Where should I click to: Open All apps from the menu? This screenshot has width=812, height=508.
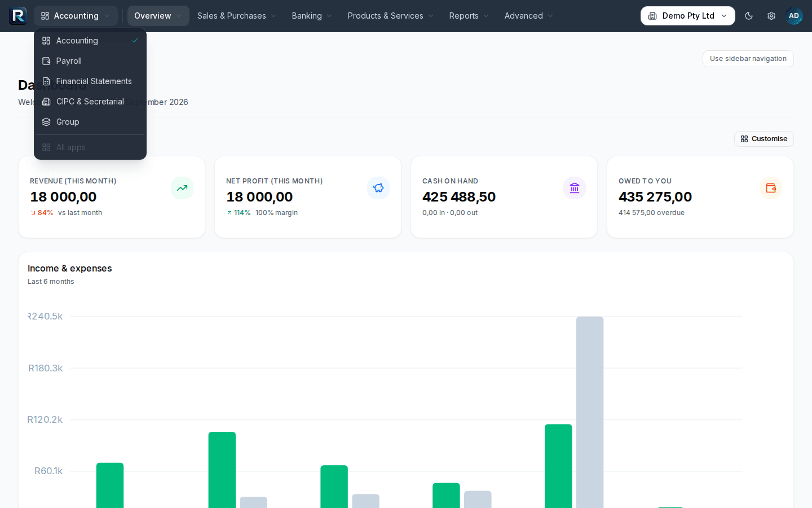[90, 147]
